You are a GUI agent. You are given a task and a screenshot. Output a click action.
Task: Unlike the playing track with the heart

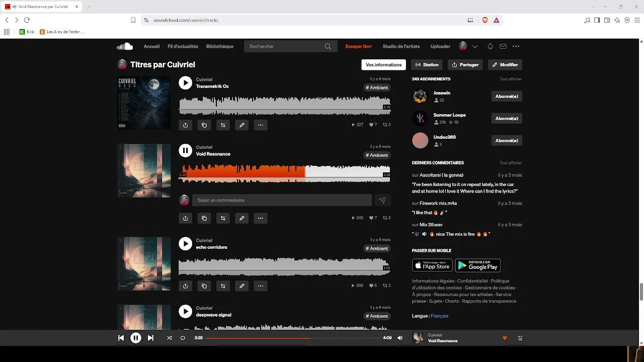(505, 338)
